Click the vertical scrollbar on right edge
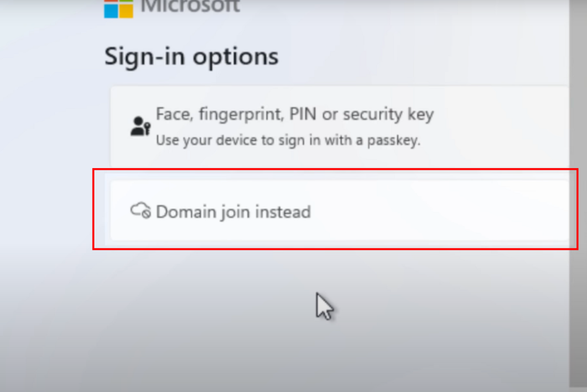This screenshot has height=392, width=587. pyautogui.click(x=578, y=196)
